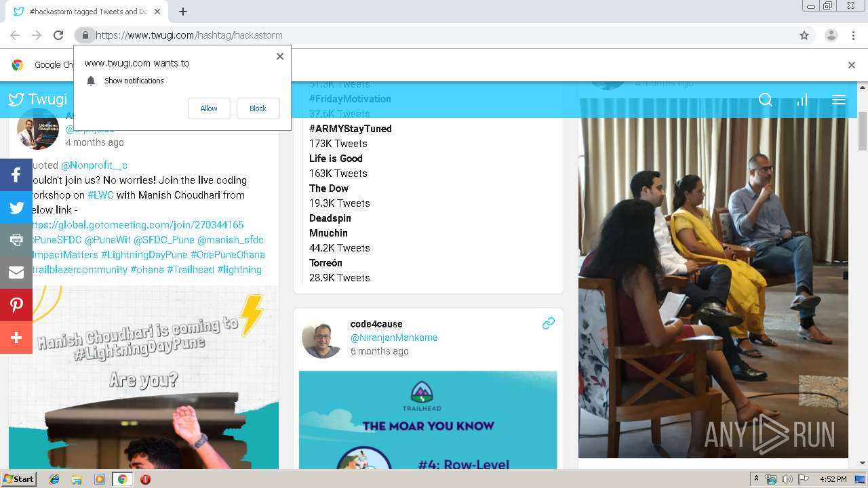Share page by email sidebar button
The image size is (868, 488).
[x=16, y=272]
